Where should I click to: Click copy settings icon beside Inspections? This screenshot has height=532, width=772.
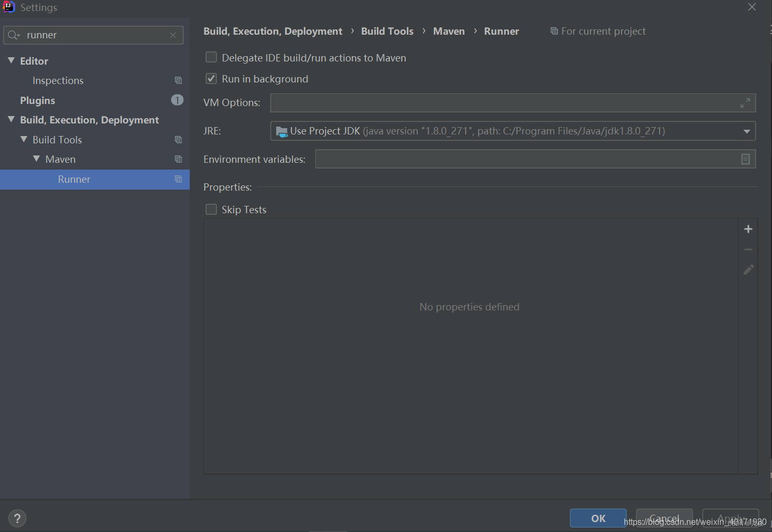pyautogui.click(x=178, y=80)
